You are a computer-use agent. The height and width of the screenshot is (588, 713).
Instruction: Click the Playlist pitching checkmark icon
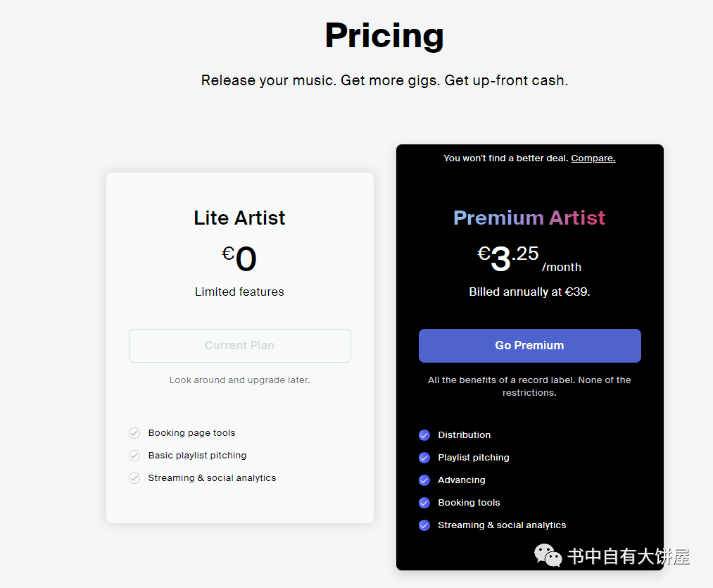[x=424, y=458]
